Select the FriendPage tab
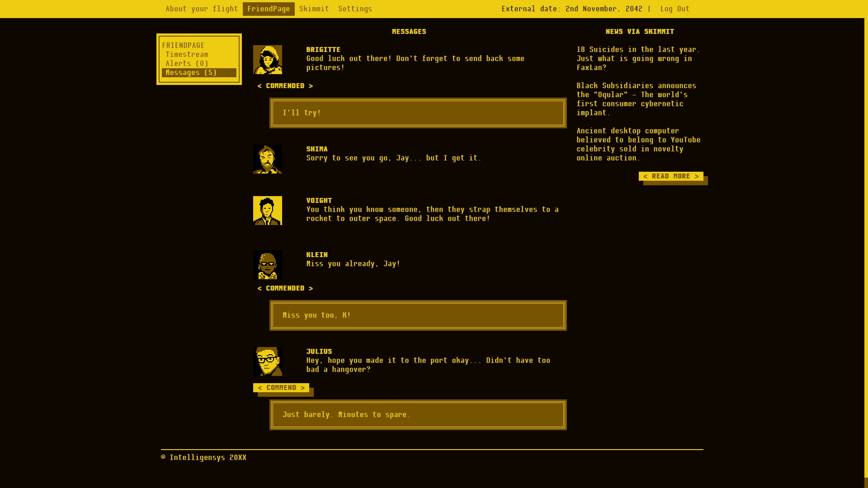This screenshot has width=868, height=488. [x=269, y=9]
